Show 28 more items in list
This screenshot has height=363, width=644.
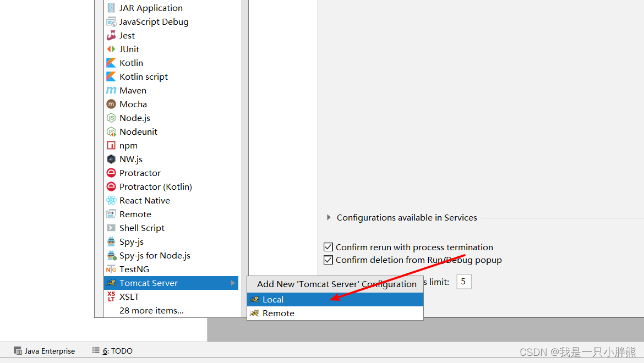[151, 311]
